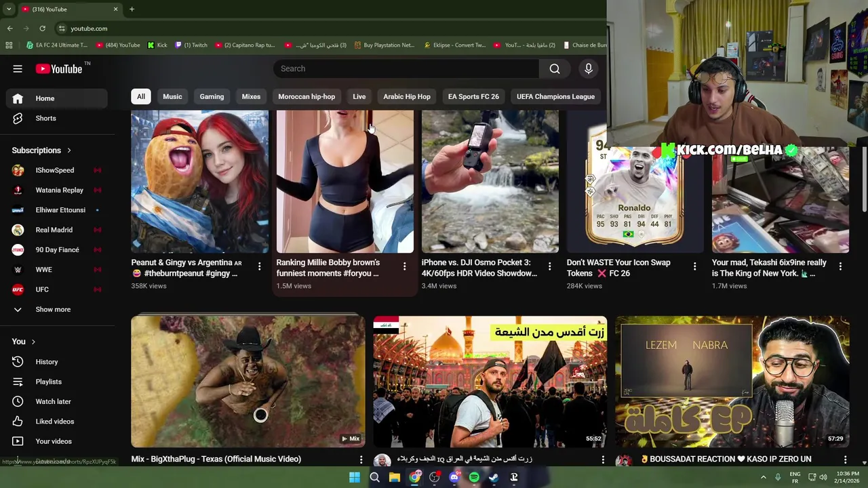This screenshot has height=488, width=868.
Task: Open the tab search dropdown arrow
Action: point(9,9)
